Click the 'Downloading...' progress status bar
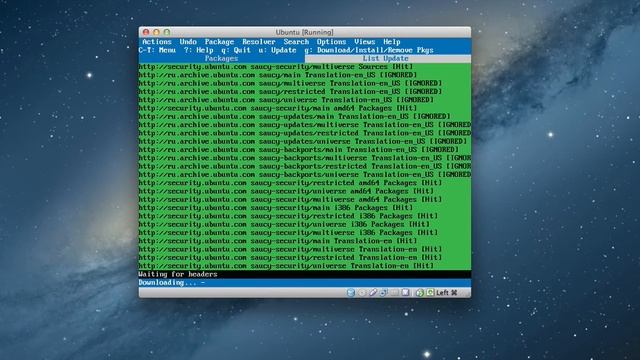 click(305, 283)
